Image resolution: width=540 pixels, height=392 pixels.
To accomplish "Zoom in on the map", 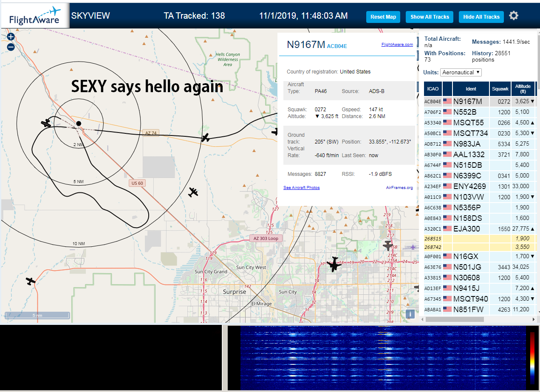I will tap(11, 37).
